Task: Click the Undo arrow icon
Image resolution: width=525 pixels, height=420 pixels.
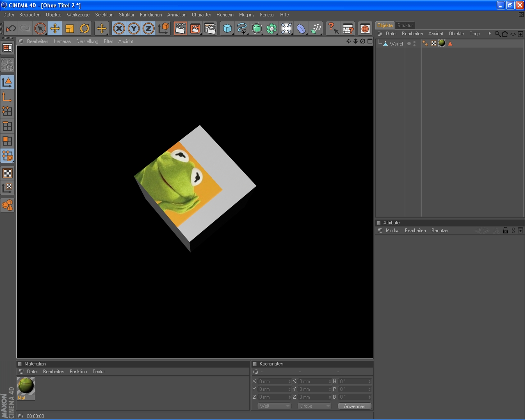Action: pos(11,29)
